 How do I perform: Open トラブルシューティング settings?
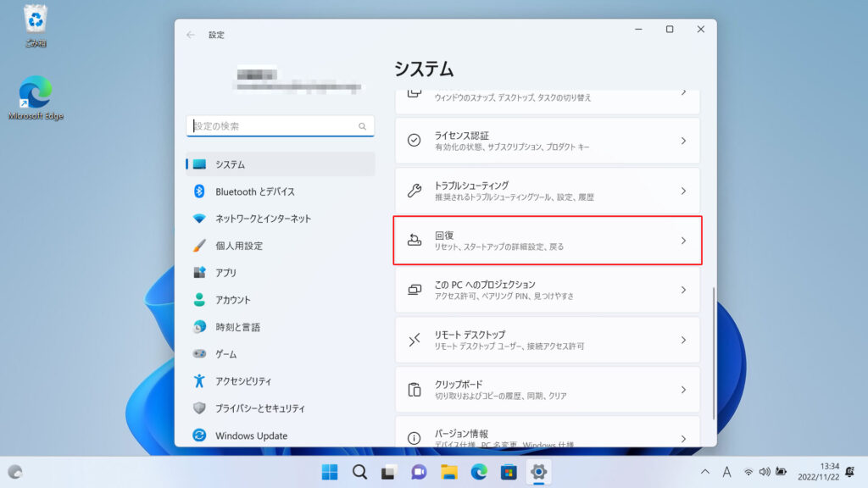pyautogui.click(x=548, y=191)
